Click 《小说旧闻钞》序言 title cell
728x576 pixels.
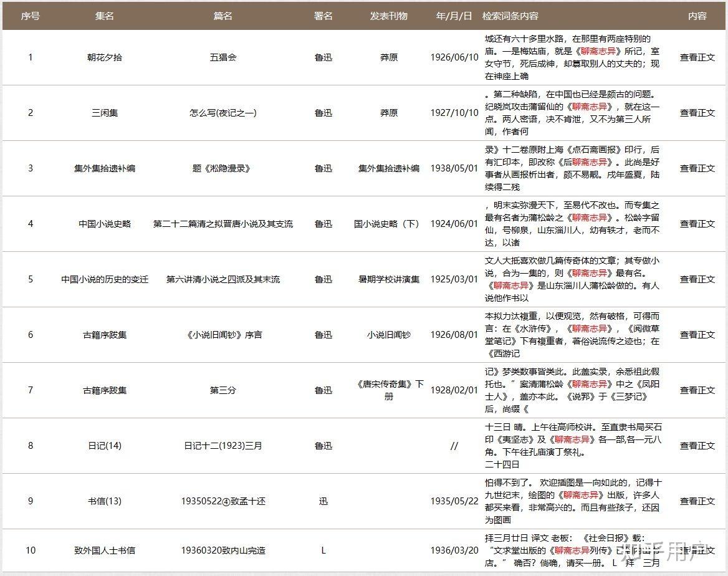223,335
